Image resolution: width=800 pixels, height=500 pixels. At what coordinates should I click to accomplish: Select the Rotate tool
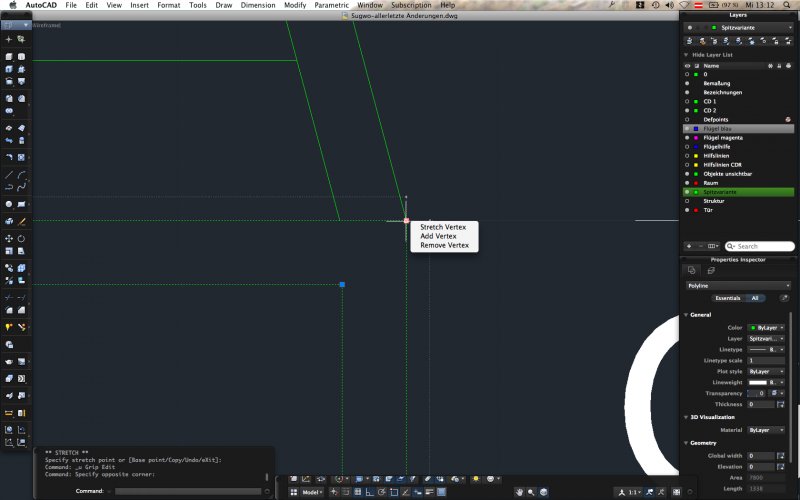point(21,238)
